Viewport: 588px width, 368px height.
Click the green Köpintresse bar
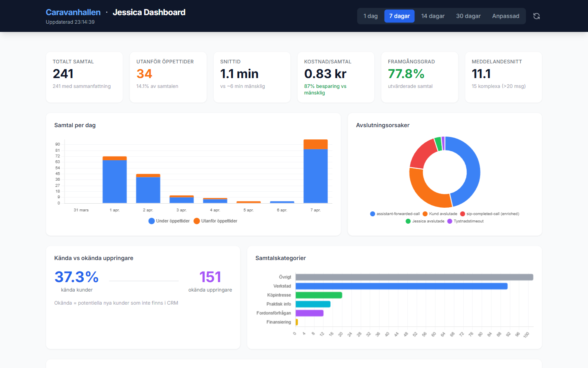318,295
